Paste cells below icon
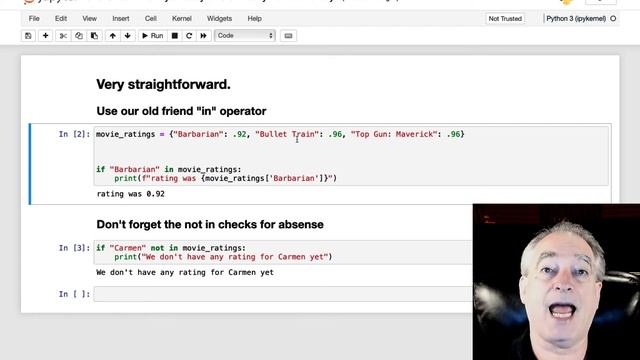The width and height of the screenshot is (640, 360). pyautogui.click(x=94, y=36)
